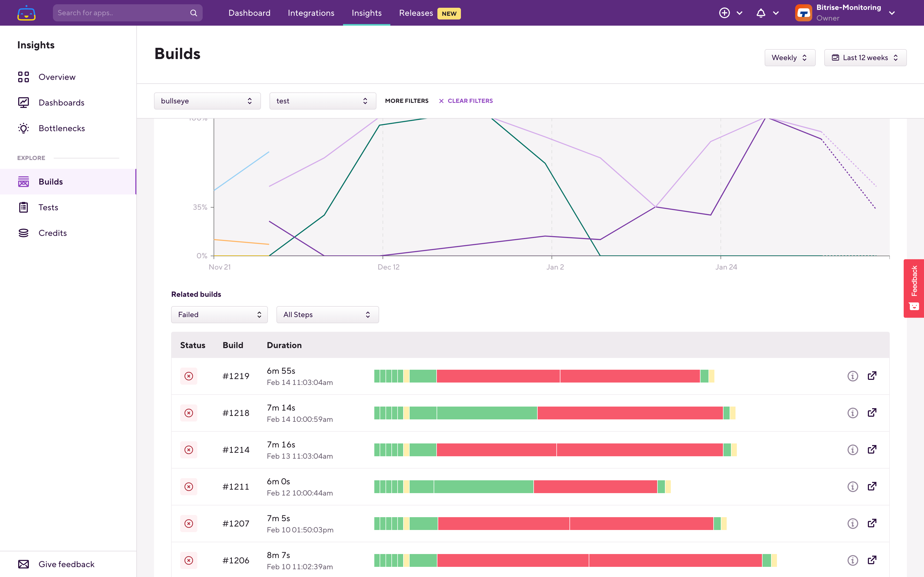Open the notifications bell
This screenshot has height=577, width=924.
[x=761, y=13]
